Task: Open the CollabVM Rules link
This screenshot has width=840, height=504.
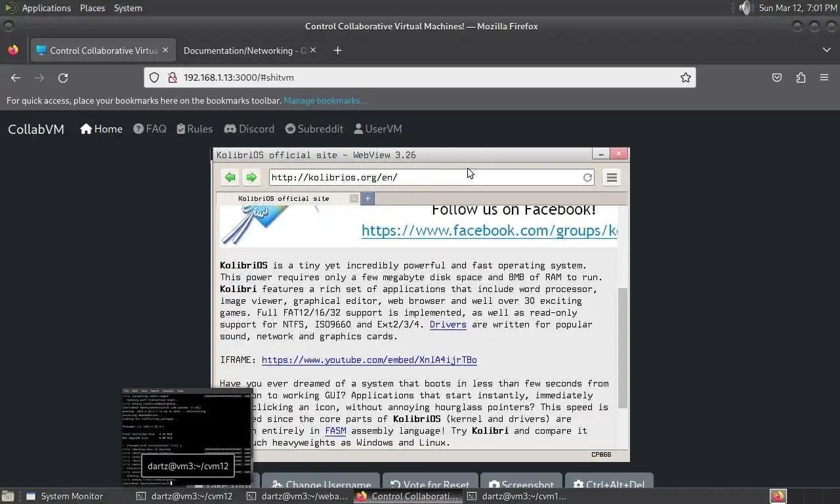Action: click(x=194, y=129)
